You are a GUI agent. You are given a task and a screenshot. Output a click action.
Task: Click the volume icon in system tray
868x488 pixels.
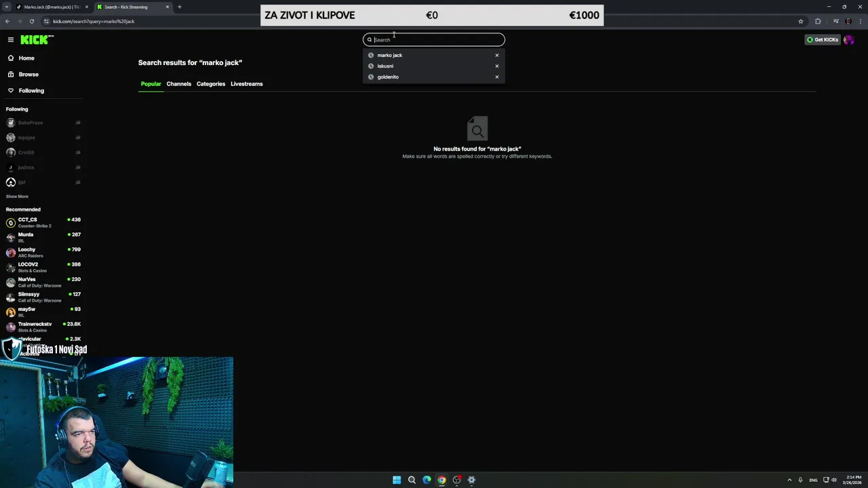(834, 480)
